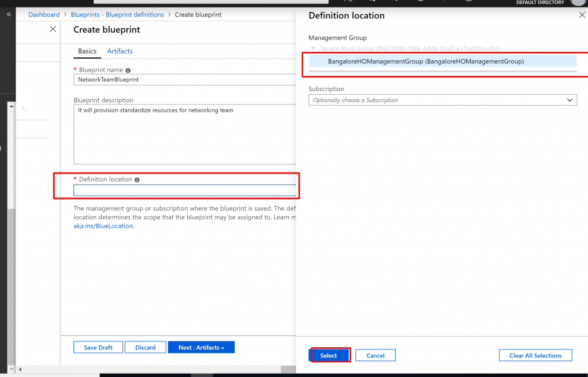The height and width of the screenshot is (377, 588).
Task: Click Next : Artifacts button
Action: tap(201, 347)
